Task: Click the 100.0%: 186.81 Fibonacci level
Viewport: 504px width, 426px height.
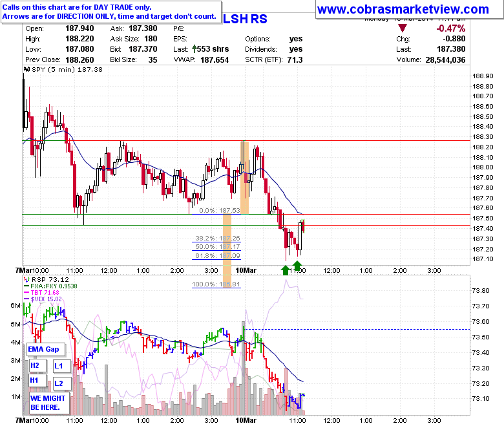Action: [x=216, y=284]
